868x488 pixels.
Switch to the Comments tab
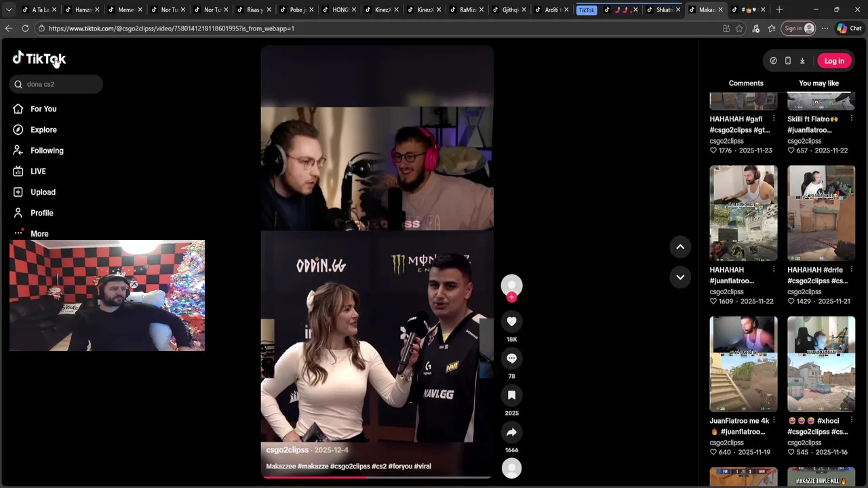tap(746, 83)
